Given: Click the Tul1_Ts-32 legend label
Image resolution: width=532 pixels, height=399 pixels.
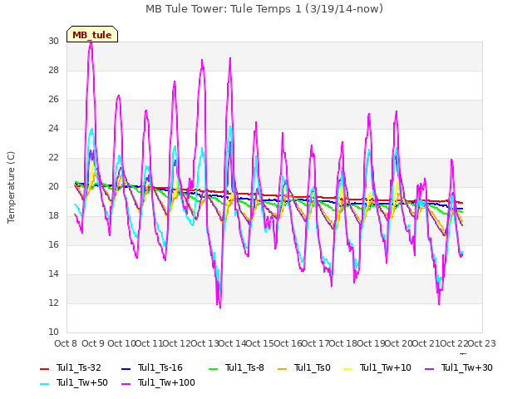Looking at the screenshot, I should 79,367.
